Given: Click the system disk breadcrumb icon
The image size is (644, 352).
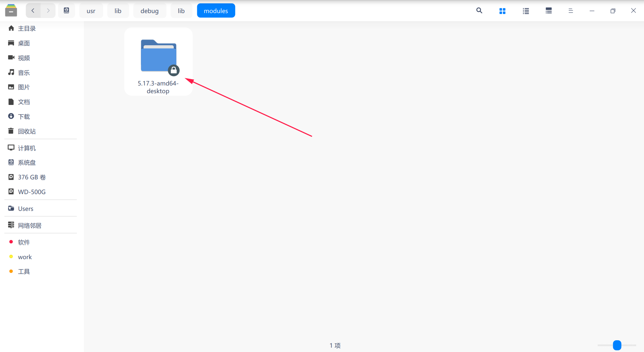Looking at the screenshot, I should point(66,11).
